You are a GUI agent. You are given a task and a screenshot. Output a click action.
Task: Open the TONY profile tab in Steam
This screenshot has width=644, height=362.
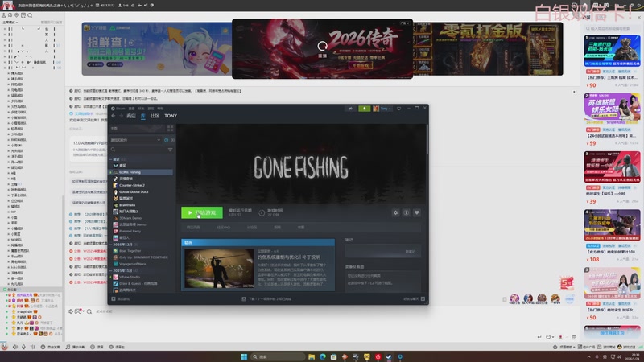171,116
